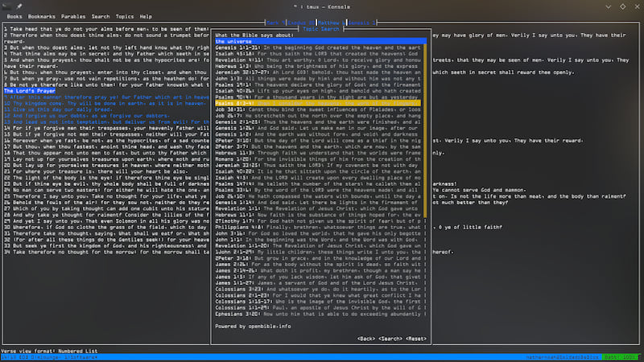
Task: Select the Isaiah 40:26 result
Action: tap(318, 91)
